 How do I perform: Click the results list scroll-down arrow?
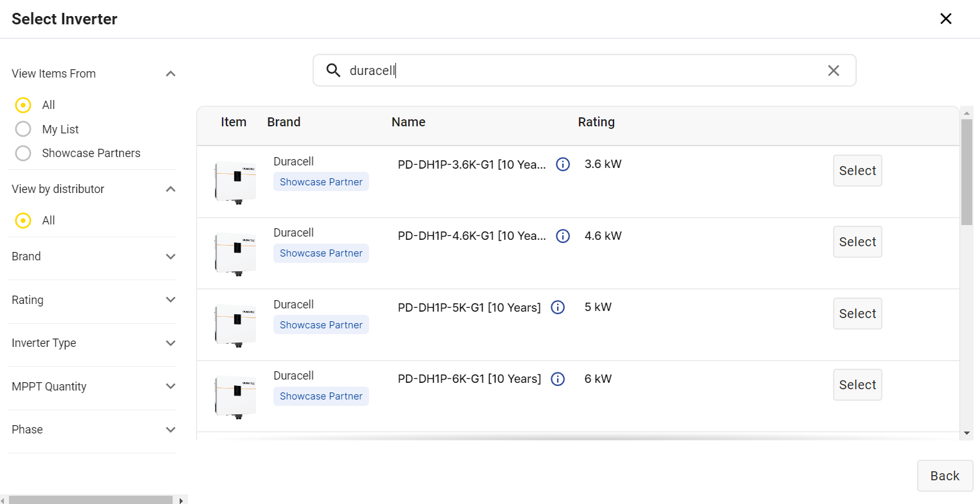click(x=967, y=433)
